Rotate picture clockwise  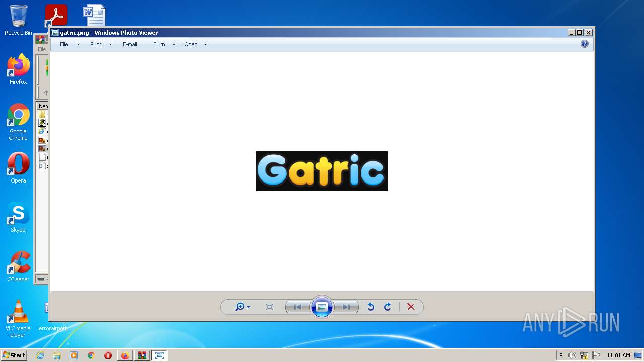[388, 307]
